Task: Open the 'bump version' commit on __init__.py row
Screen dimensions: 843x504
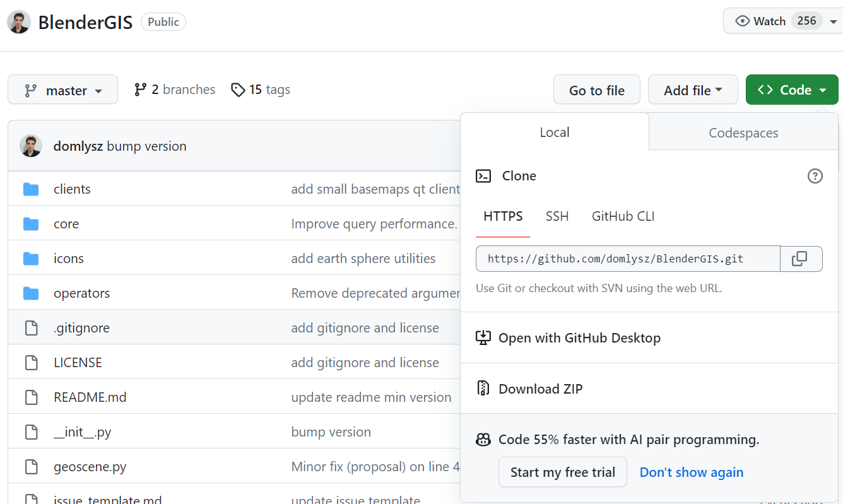Action: (x=331, y=432)
